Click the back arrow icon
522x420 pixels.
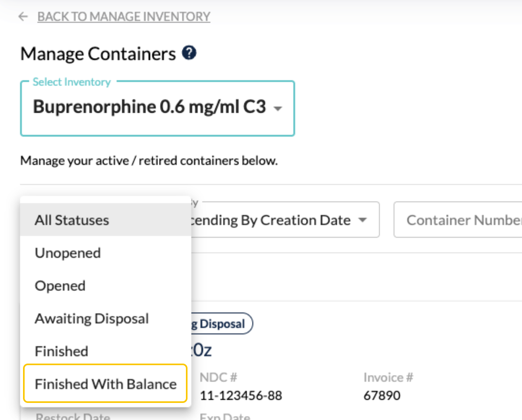click(x=23, y=17)
